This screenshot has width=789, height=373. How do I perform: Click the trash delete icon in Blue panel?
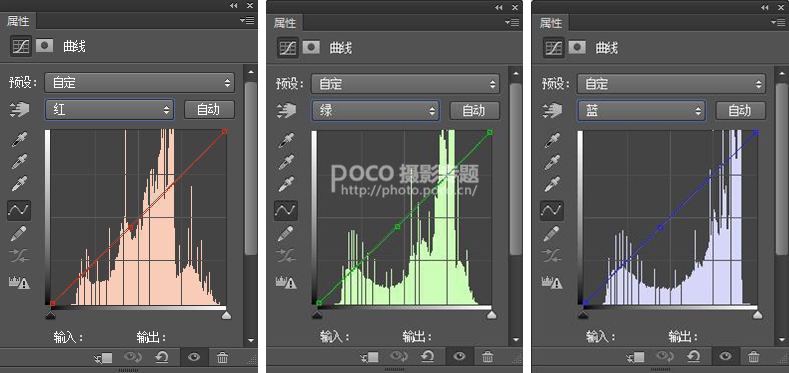pyautogui.click(x=753, y=357)
